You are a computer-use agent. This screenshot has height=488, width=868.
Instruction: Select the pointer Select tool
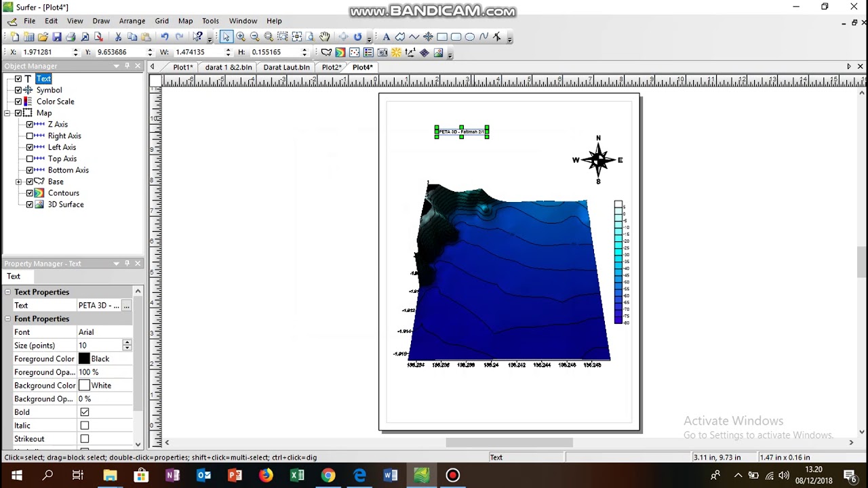226,37
